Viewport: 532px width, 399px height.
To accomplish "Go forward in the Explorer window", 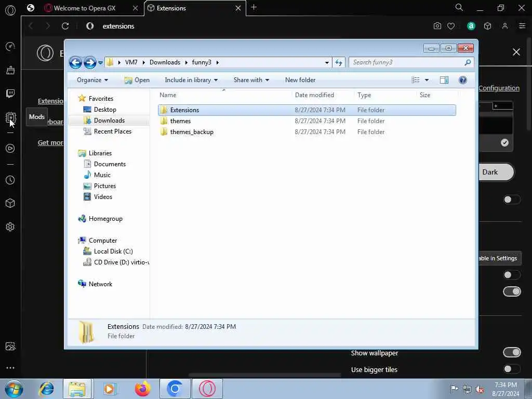I will pos(90,62).
